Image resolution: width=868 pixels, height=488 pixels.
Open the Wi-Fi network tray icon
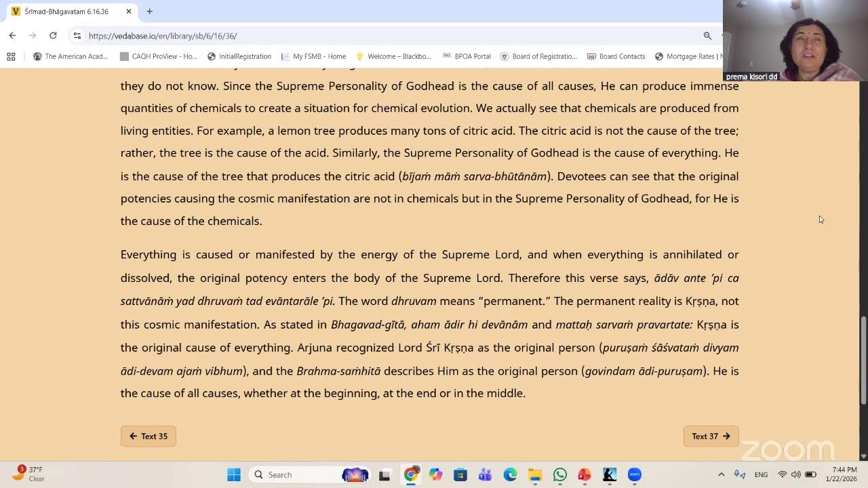[x=783, y=474]
